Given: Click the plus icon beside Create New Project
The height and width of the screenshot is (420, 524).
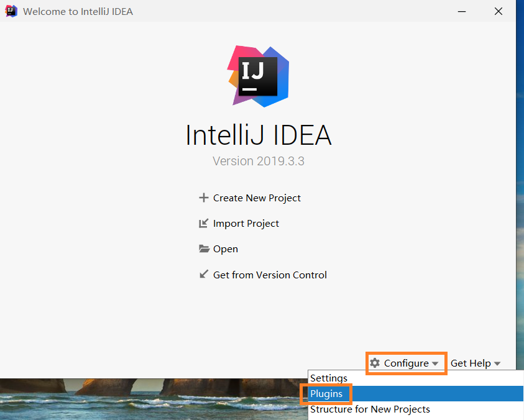Looking at the screenshot, I should pyautogui.click(x=203, y=198).
